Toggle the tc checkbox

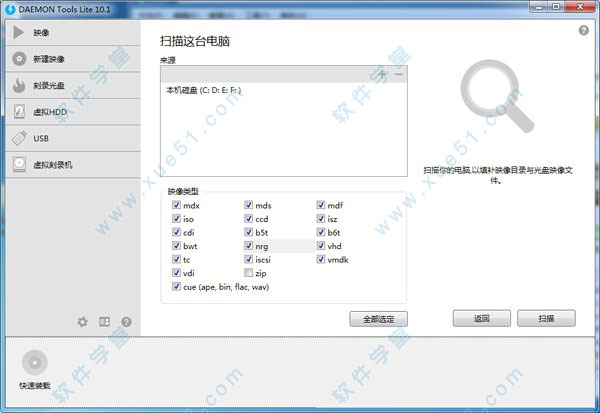click(176, 259)
